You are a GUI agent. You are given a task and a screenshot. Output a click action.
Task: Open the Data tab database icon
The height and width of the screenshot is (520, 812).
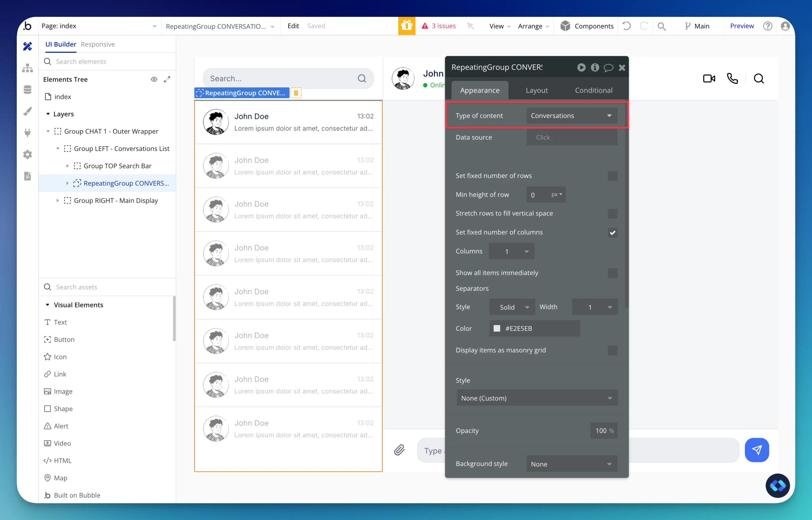click(27, 90)
